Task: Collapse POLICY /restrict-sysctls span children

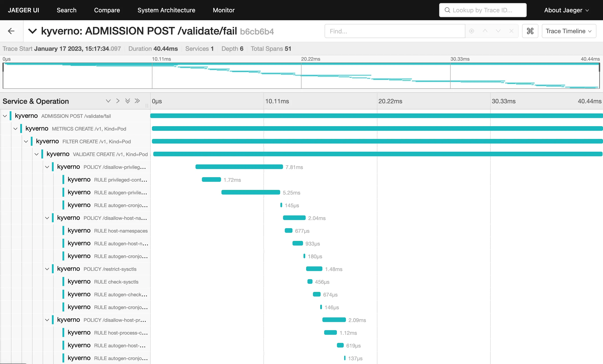Action: [47, 269]
